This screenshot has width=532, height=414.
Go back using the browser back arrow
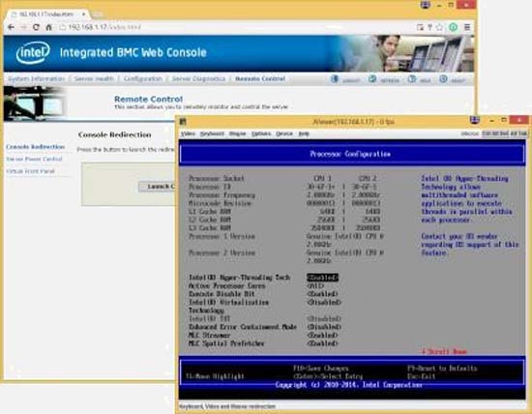[11, 27]
